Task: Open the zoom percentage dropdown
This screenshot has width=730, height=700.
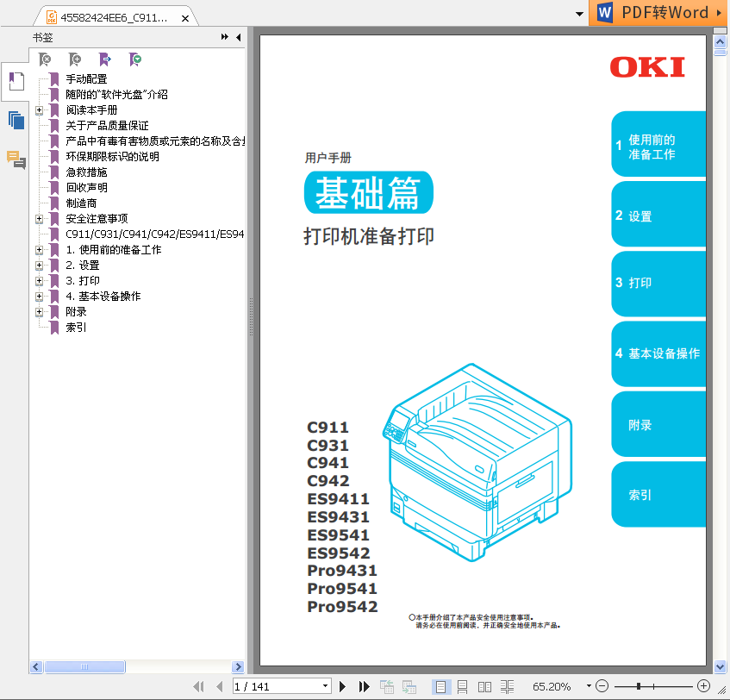Action: click(589, 686)
